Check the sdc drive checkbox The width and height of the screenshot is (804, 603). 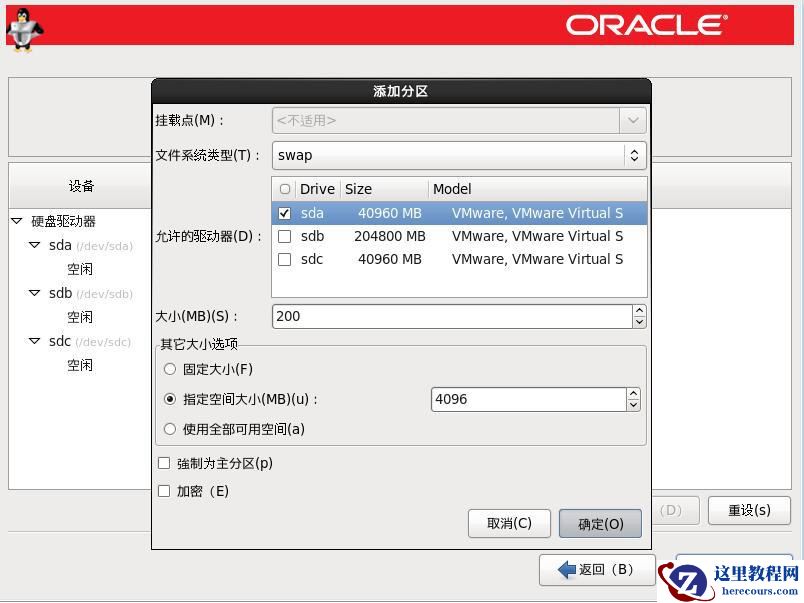[x=285, y=259]
